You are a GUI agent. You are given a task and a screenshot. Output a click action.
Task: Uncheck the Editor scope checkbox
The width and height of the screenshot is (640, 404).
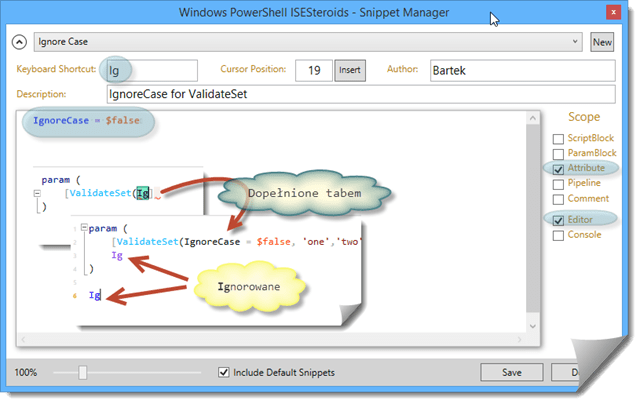click(559, 219)
